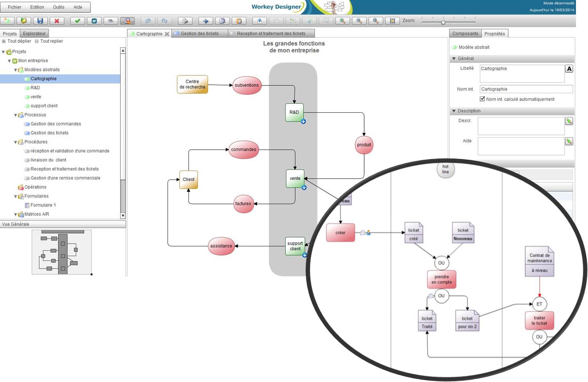Select the 'subventions' oval in diagram
Screen dimensions: 588x382
(x=246, y=85)
